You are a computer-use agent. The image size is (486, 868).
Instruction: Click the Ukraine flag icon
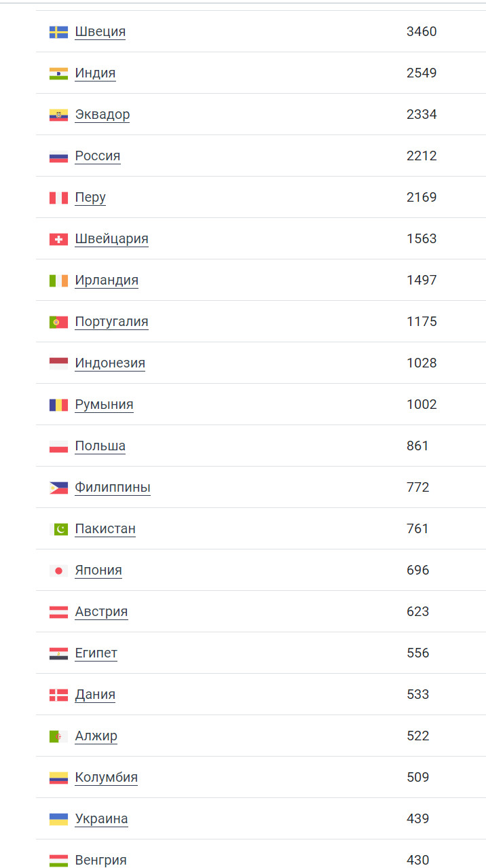point(58,819)
